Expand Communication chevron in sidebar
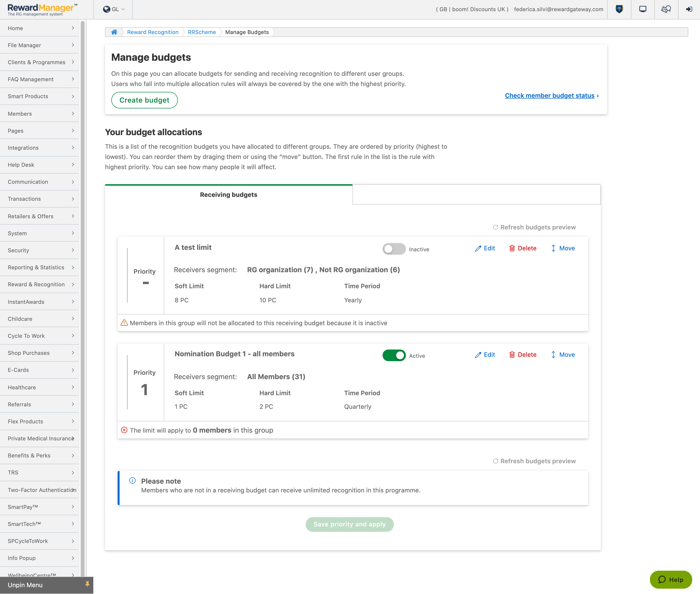The width and height of the screenshot is (700, 594). coord(73,182)
